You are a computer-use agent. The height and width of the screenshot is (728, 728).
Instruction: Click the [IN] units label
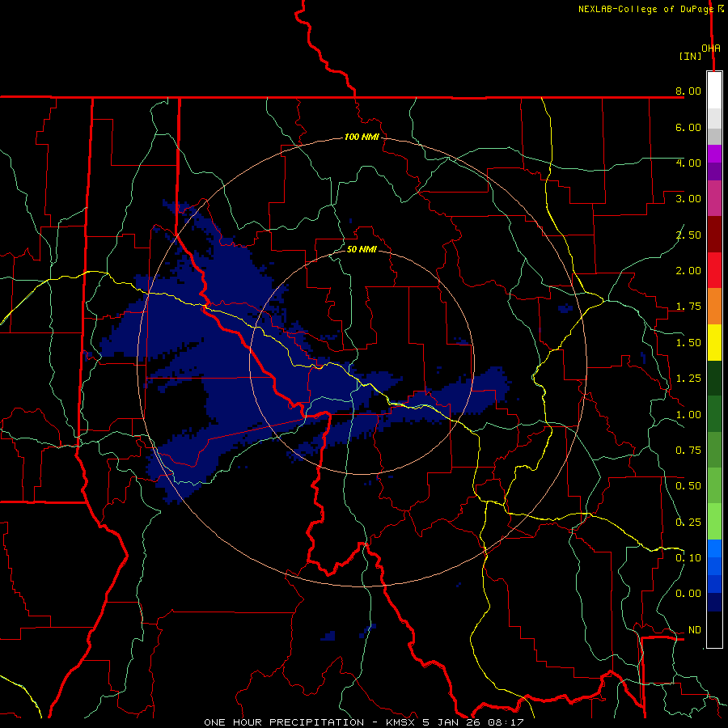(x=691, y=56)
